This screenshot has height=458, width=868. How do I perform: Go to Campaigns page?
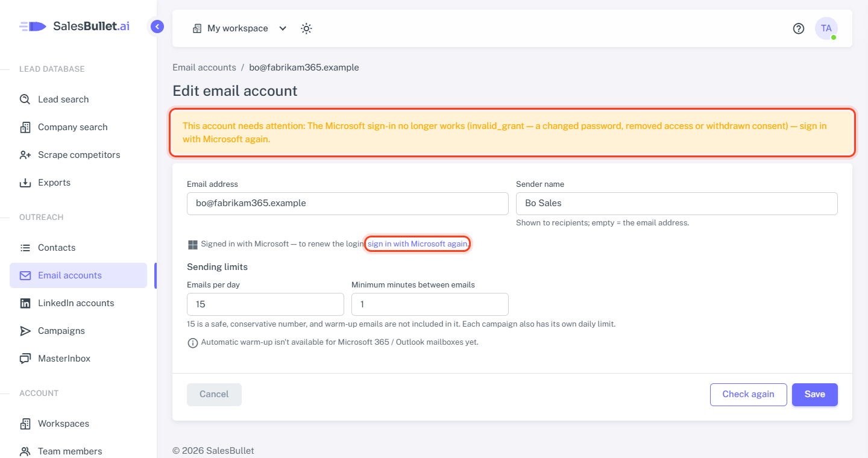tap(78, 331)
